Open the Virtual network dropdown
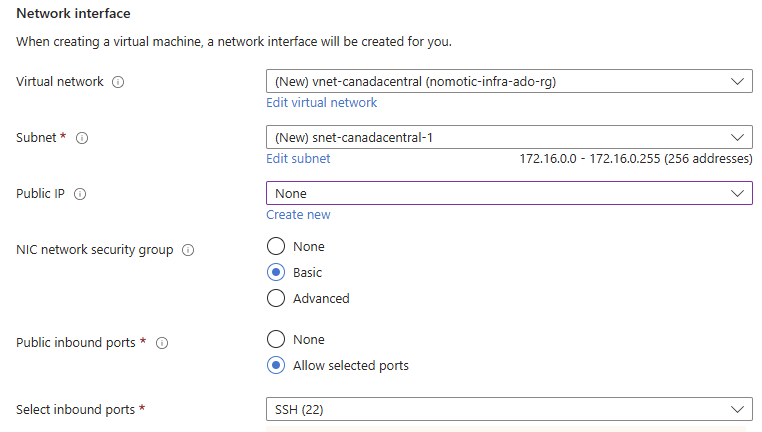Screen dimensions: 762x432 click(509, 81)
